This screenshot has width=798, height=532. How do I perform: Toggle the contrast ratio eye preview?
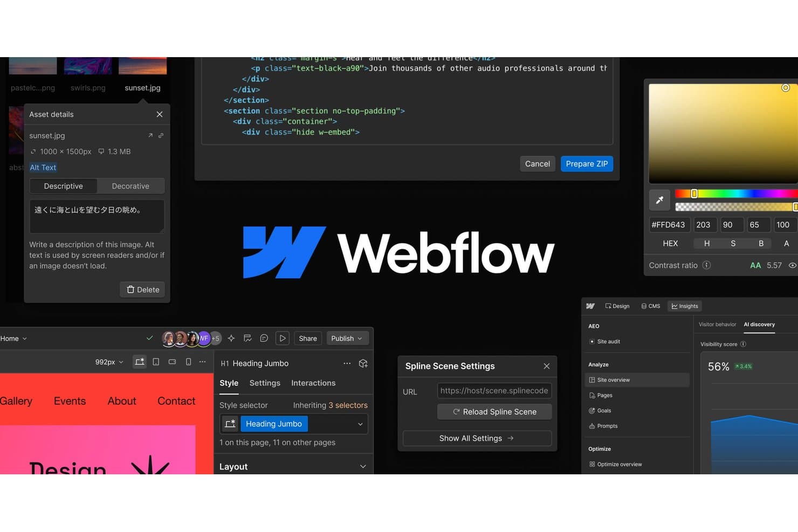click(793, 265)
